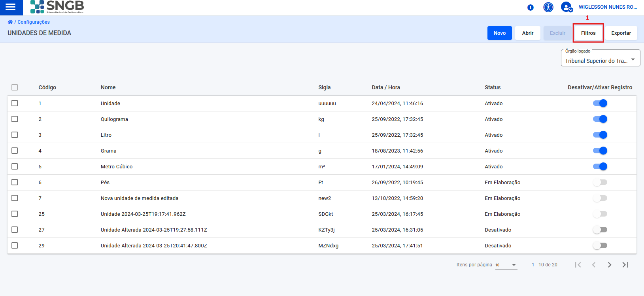Click the date cell 24/04/2024, 11:46:16
The width and height of the screenshot is (644, 296).
[397, 103]
